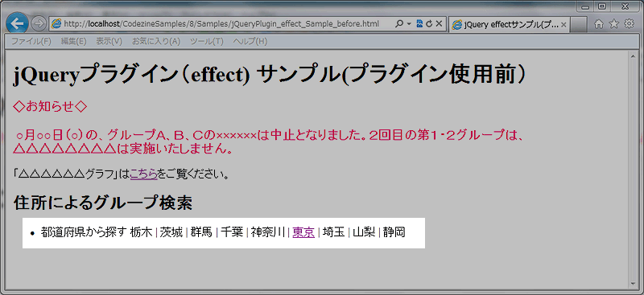The image size is (644, 295).
Task: Stop loading with the address bar X icon
Action: [439, 24]
